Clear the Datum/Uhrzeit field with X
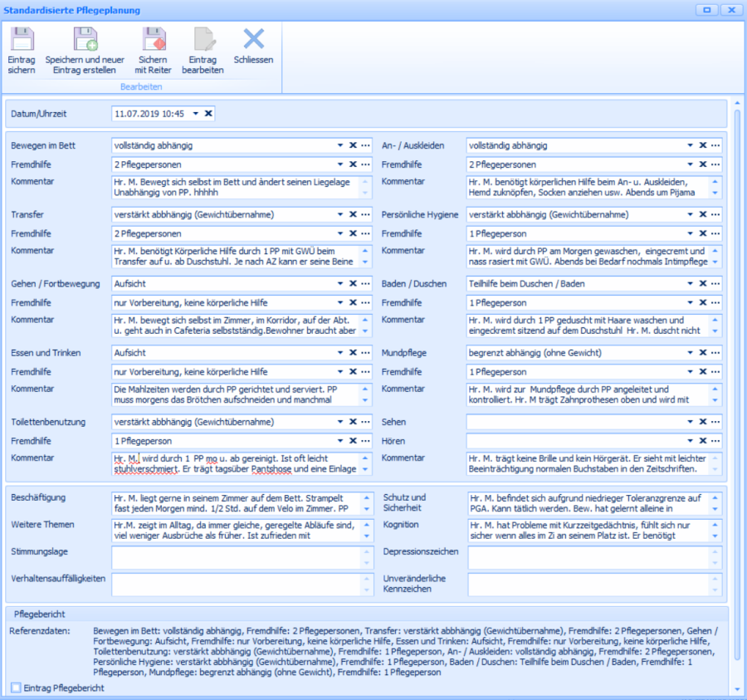The height and width of the screenshot is (700, 747). (x=208, y=114)
